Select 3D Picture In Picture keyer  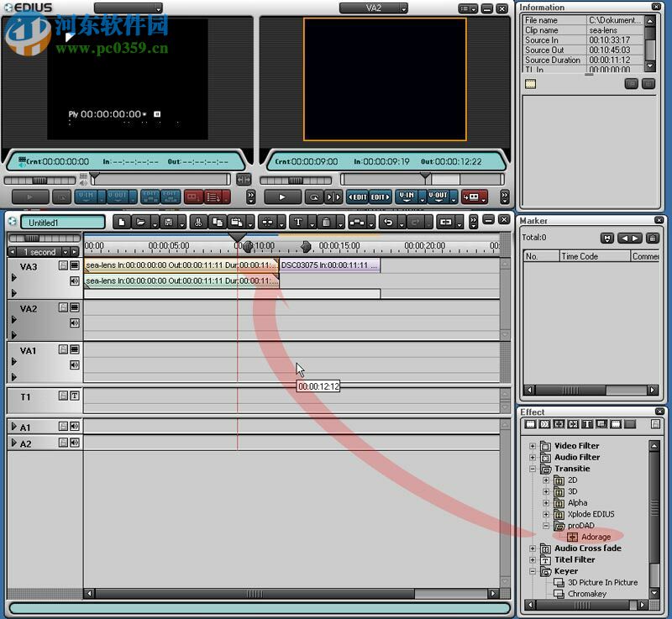click(602, 583)
